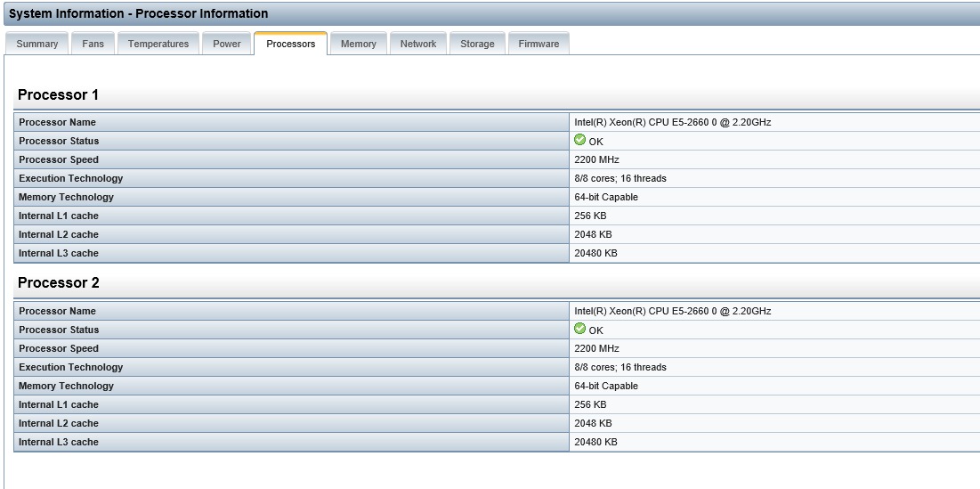Click the System Information title bar

coord(138,13)
